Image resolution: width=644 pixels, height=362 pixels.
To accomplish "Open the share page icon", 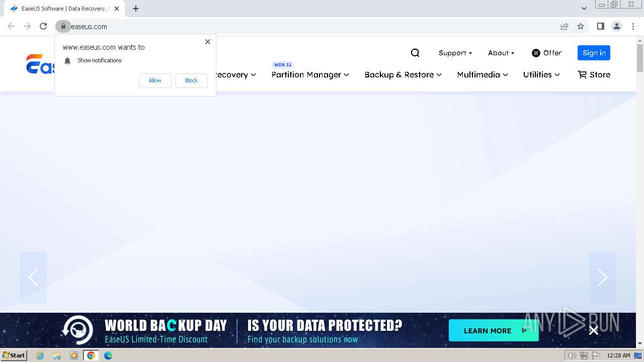I will click(565, 26).
